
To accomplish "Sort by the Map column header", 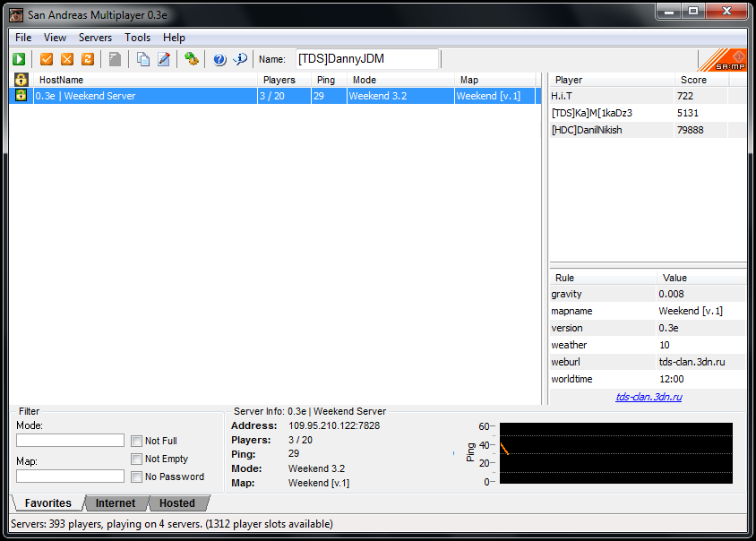I will pyautogui.click(x=494, y=80).
